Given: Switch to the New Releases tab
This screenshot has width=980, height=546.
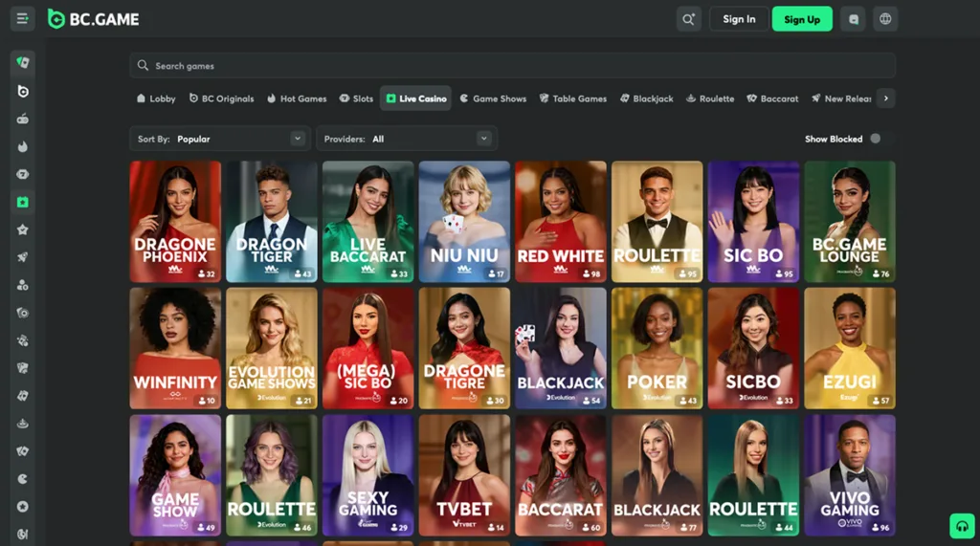Looking at the screenshot, I should [841, 98].
